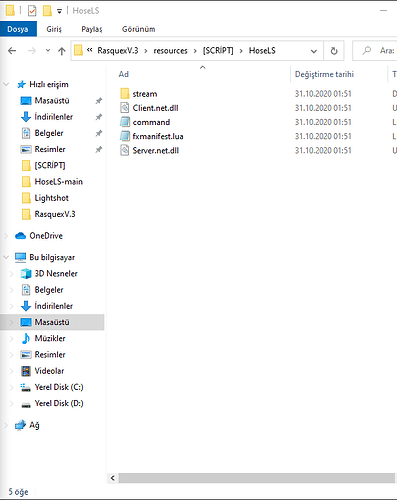Select fxmanifest.lua file name
The height and width of the screenshot is (500, 397).
pos(158,136)
